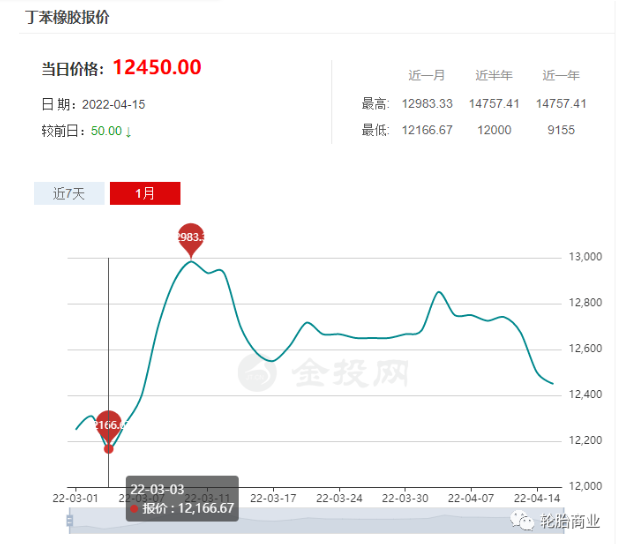This screenshot has width=627, height=544.
Task: Click the monthly low value 12166.67
Action: pos(427,130)
